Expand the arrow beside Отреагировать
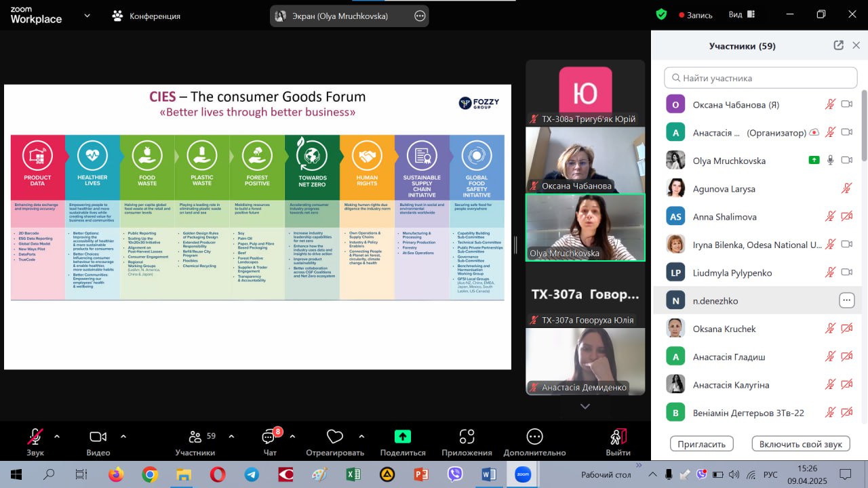868x488 pixels. [x=361, y=436]
